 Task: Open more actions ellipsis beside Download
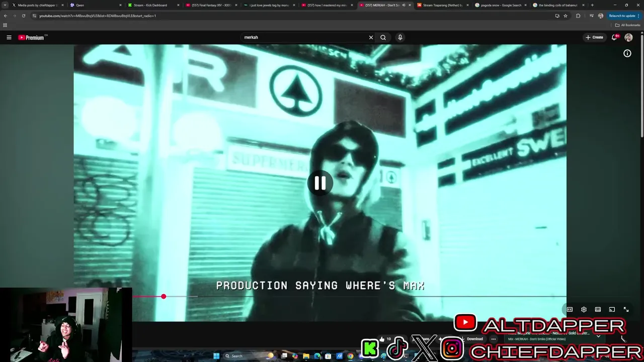pyautogui.click(x=494, y=339)
